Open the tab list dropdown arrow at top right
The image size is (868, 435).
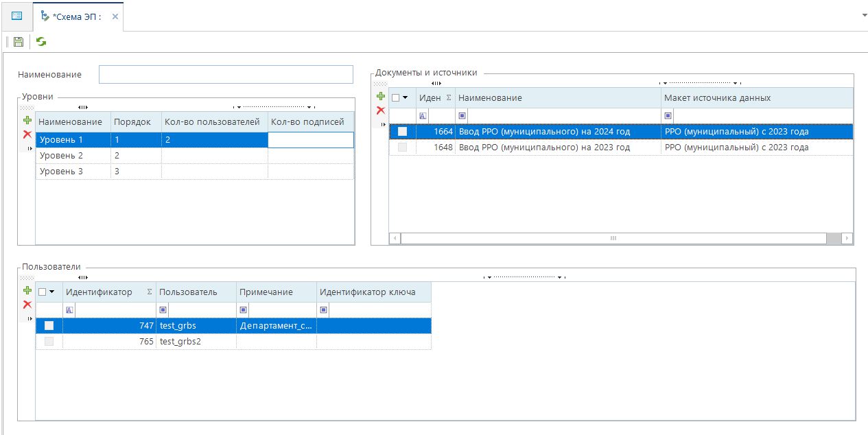tap(863, 14)
